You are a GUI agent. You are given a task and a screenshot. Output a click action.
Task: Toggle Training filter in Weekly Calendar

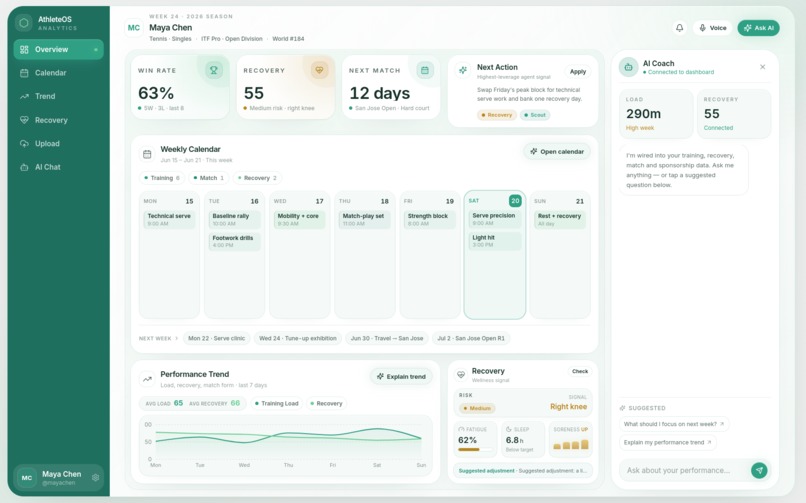162,178
